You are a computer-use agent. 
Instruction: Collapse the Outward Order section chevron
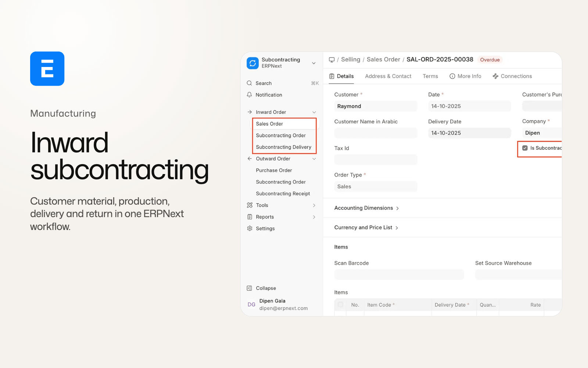click(x=314, y=159)
